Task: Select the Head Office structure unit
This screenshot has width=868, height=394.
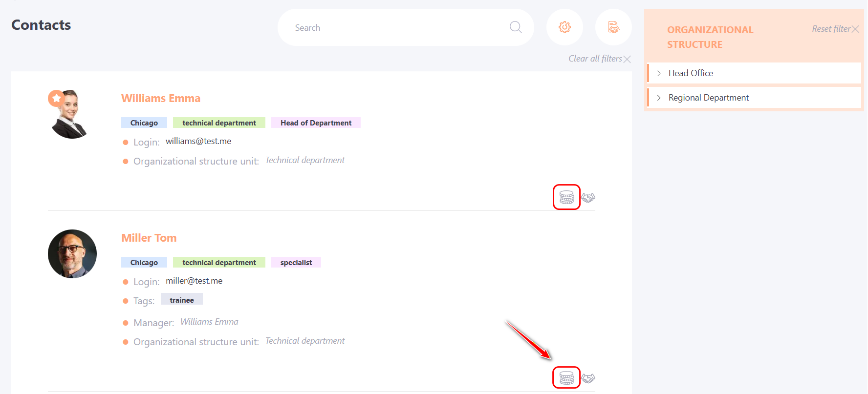Action: pos(691,73)
